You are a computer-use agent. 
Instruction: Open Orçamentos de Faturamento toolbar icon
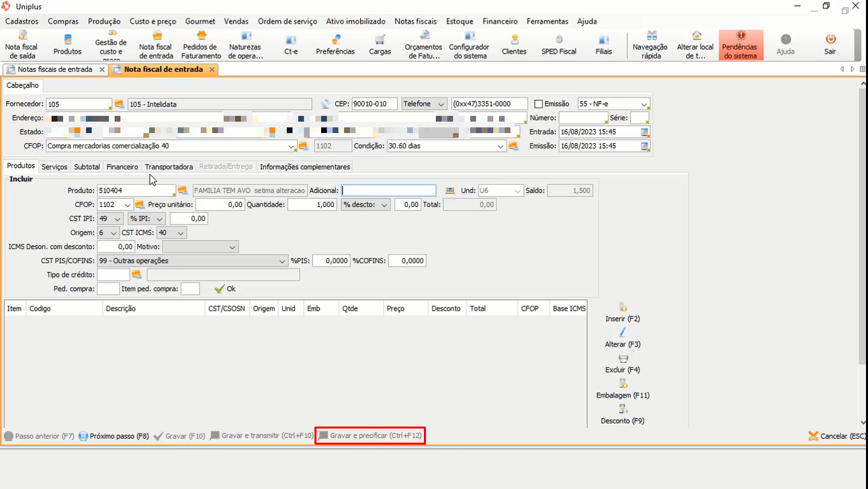[423, 45]
